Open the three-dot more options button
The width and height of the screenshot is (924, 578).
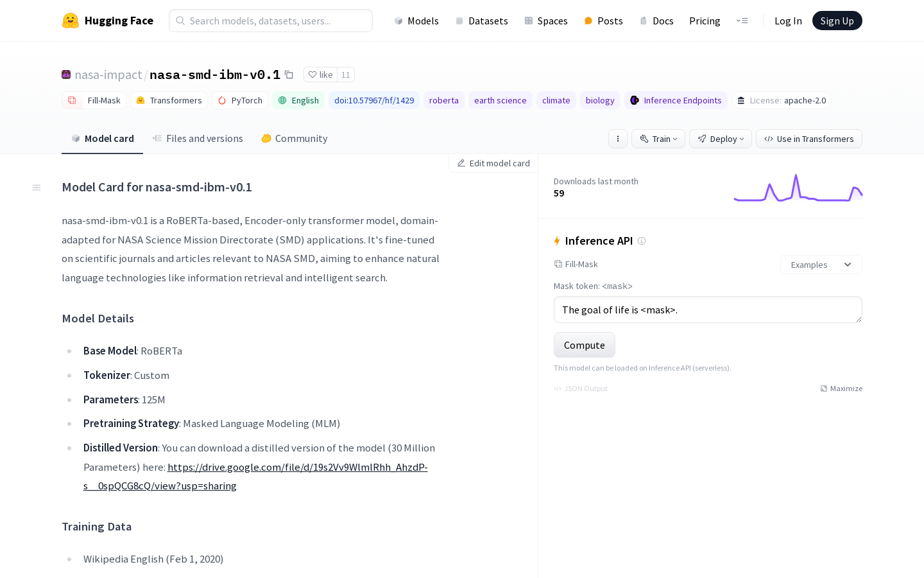coord(618,139)
